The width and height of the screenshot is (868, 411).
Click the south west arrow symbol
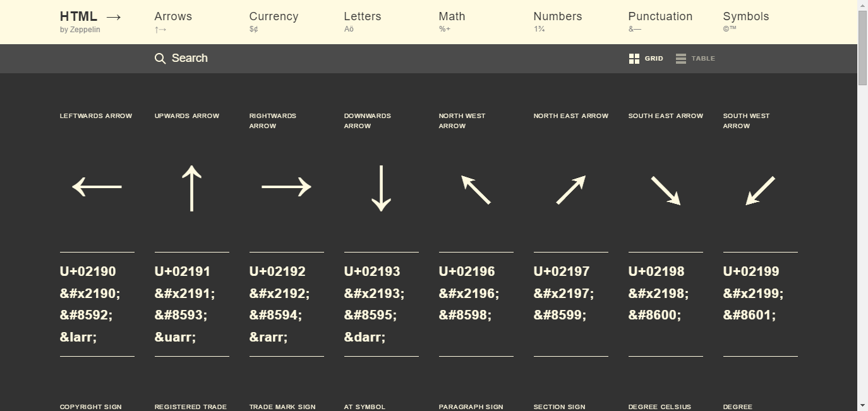(x=760, y=189)
